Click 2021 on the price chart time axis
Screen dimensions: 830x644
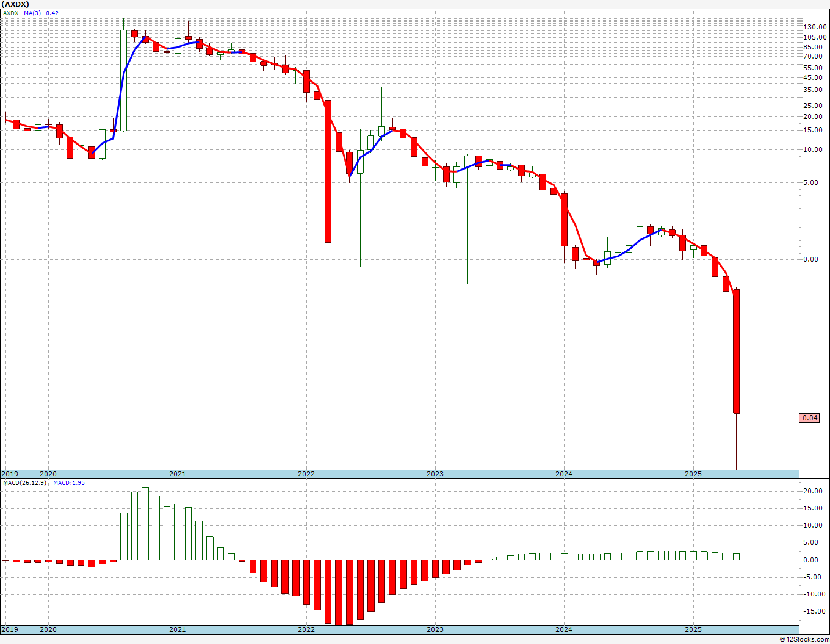[x=177, y=474]
